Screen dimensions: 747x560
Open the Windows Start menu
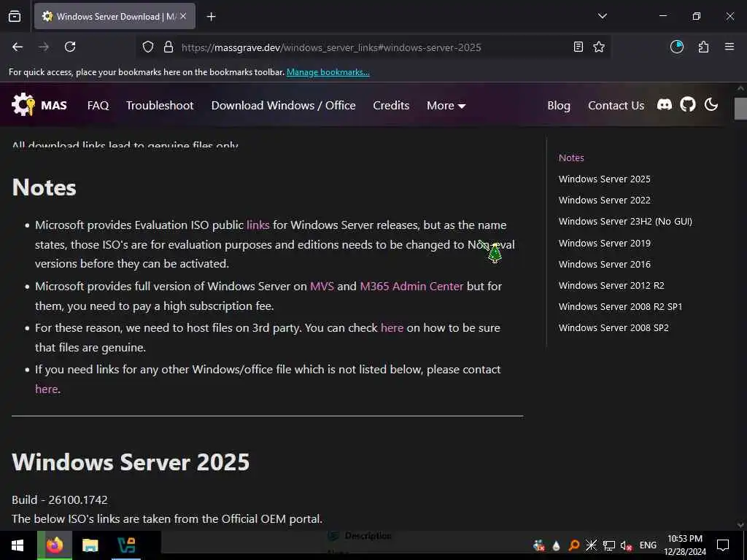[x=18, y=545]
